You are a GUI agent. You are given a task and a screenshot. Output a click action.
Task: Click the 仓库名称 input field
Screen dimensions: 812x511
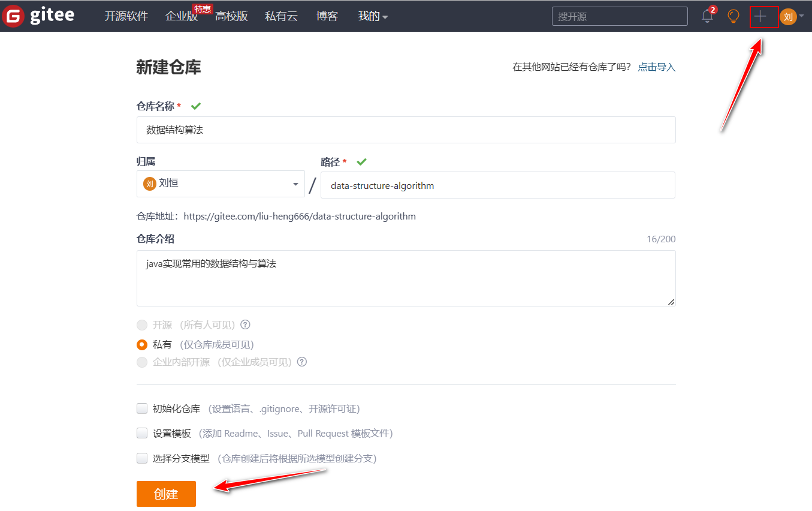[x=406, y=130]
